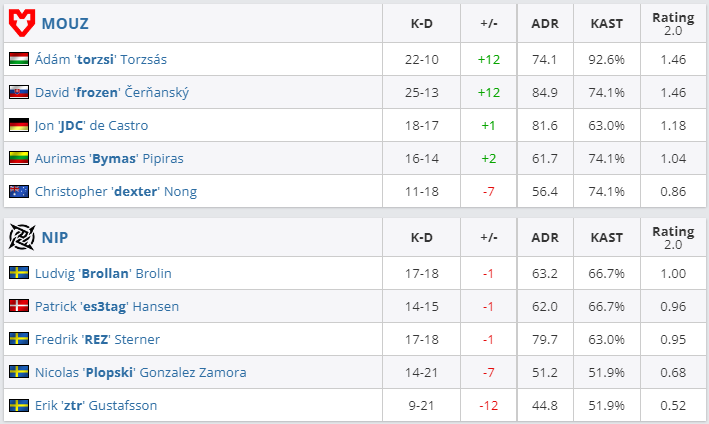Open Fredrik 'REZ' Sterner profile link
Viewport: 709px width, 424px height.
97,339
